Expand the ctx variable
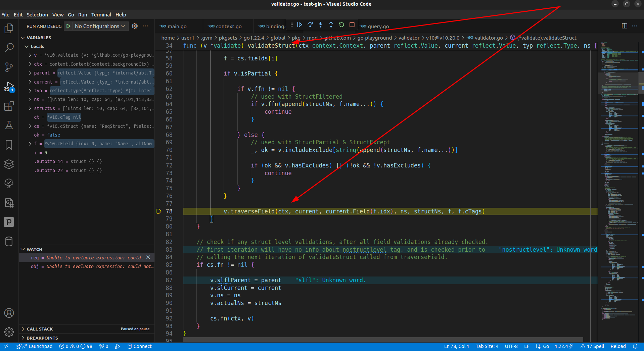This screenshot has width=644, height=351. point(30,64)
